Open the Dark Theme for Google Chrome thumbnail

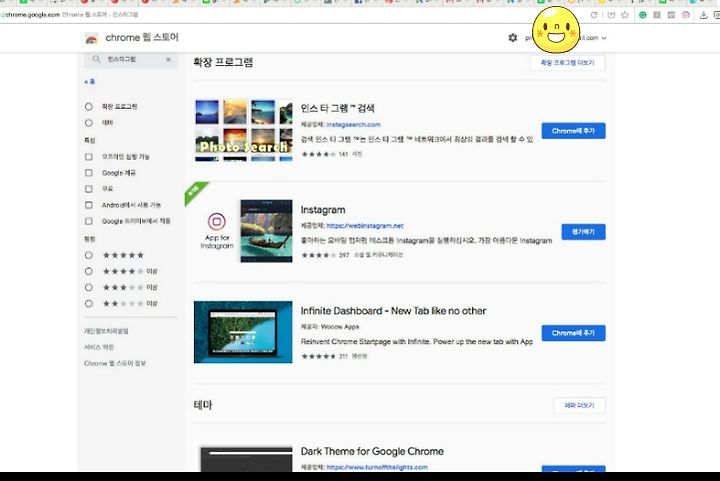(x=246, y=459)
